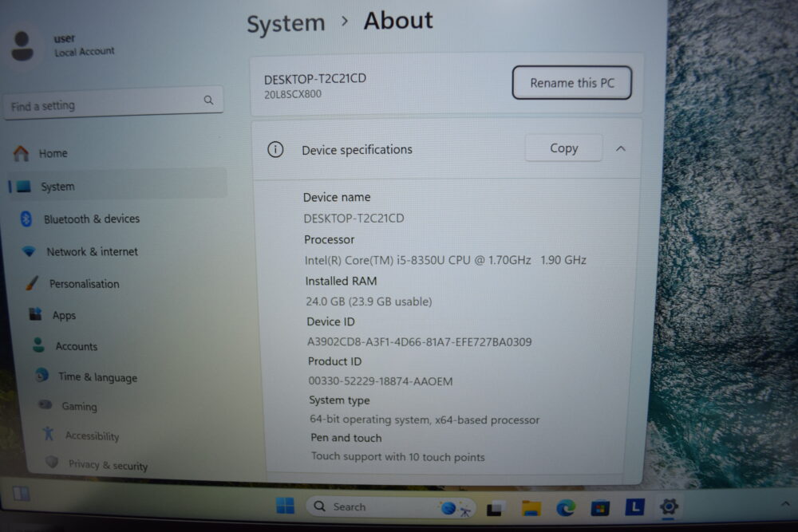798x532 pixels.
Task: Open the Widgets icon on the taskbar
Action: pos(21,493)
